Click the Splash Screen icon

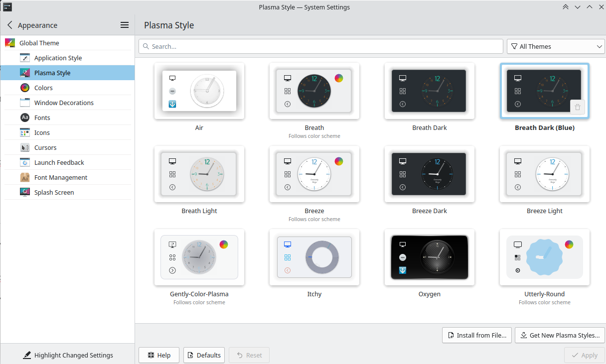(x=25, y=192)
